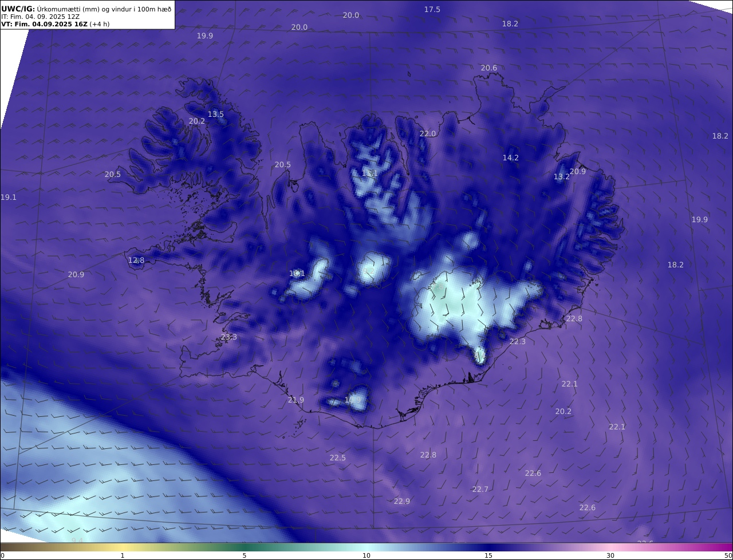
Task: Click the color scale tick label 30
Action: (x=610, y=555)
